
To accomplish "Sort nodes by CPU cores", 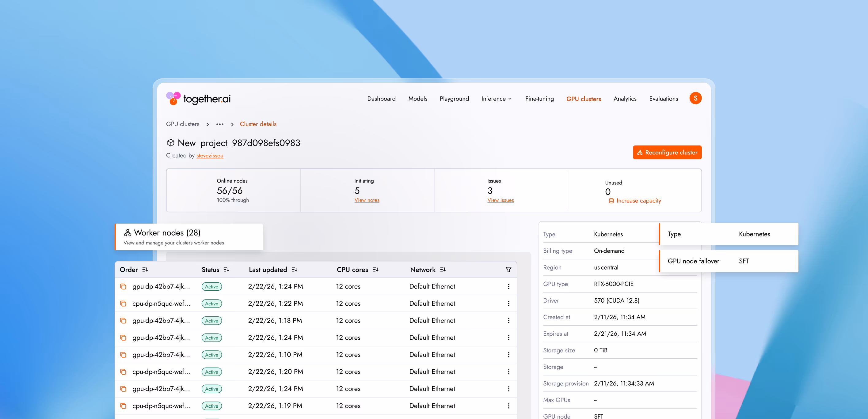I will click(375, 270).
